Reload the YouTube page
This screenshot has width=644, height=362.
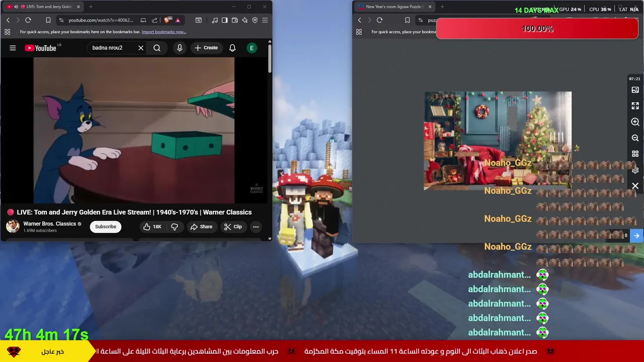(x=28, y=20)
